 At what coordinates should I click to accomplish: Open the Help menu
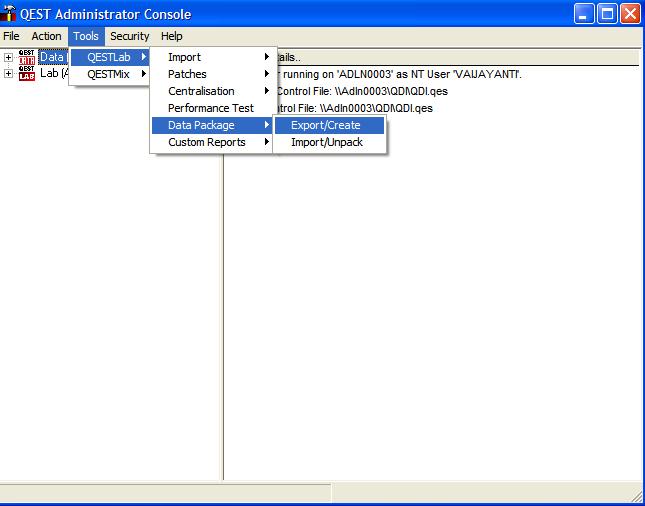pos(171,36)
